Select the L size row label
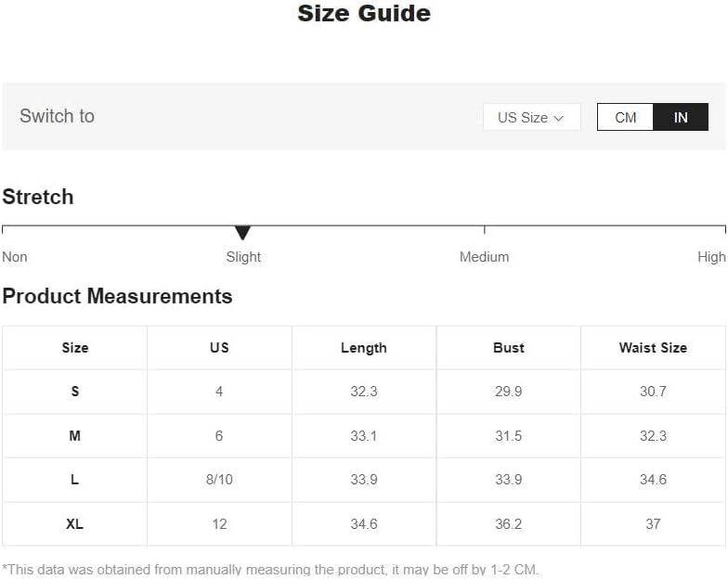This screenshot has width=728, height=579. [75, 480]
